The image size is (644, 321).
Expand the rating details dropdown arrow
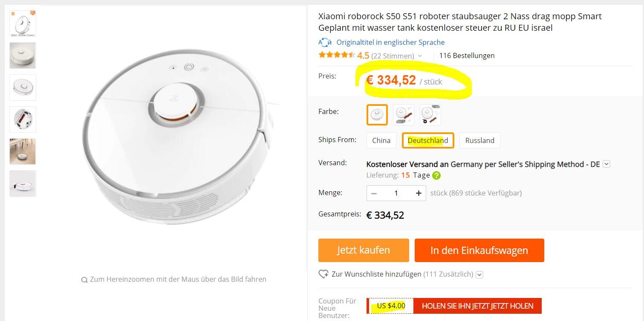click(420, 56)
